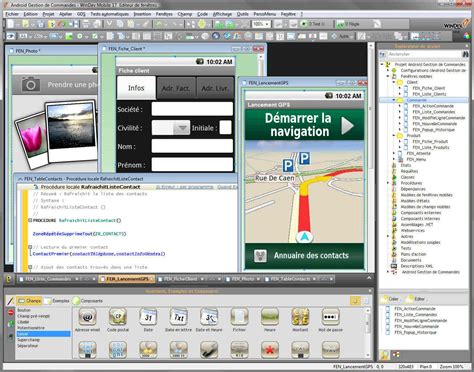This screenshot has height=372, width=474.
Task: Switch to the FEN_Photo document tab
Action: tap(243, 279)
